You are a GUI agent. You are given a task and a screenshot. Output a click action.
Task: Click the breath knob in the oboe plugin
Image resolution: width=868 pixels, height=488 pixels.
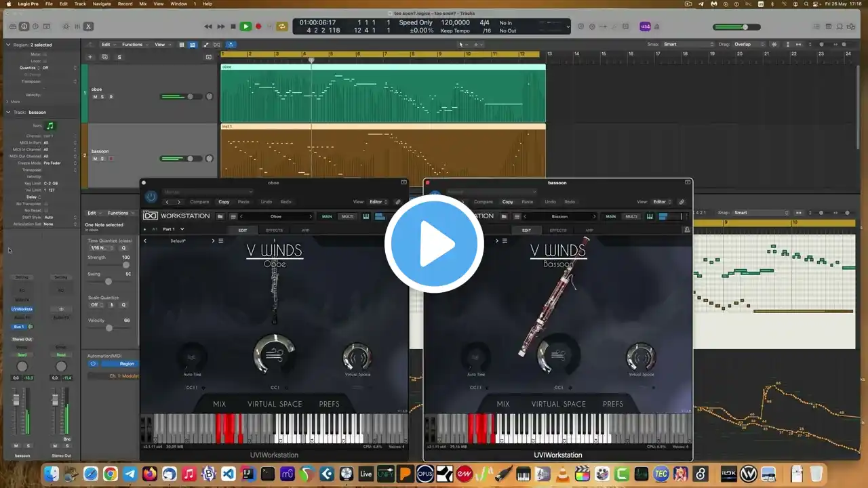(x=274, y=354)
